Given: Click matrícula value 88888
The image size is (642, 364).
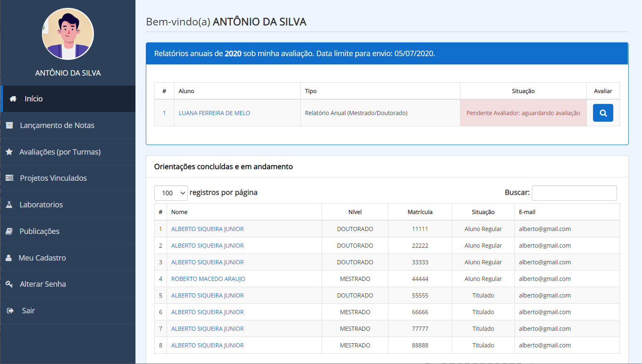Looking at the screenshot, I should 420,345.
